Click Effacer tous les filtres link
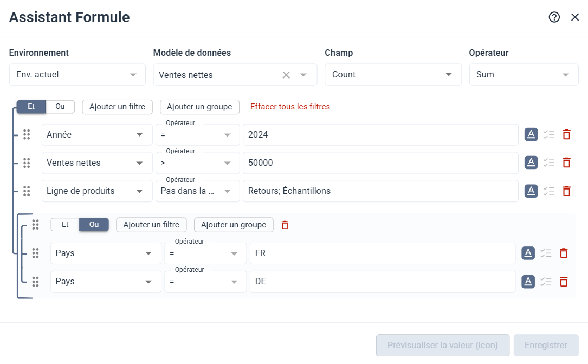588x364 pixels. click(x=290, y=107)
